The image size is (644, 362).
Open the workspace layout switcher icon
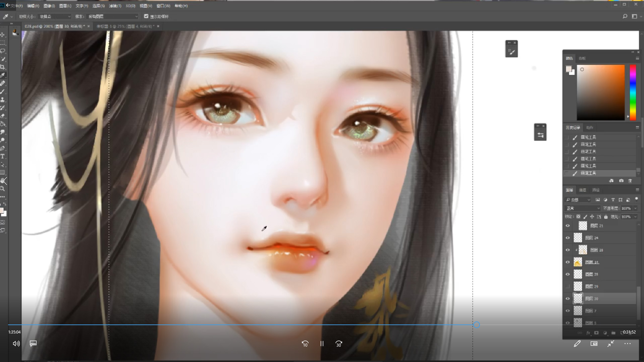pyautogui.click(x=634, y=16)
